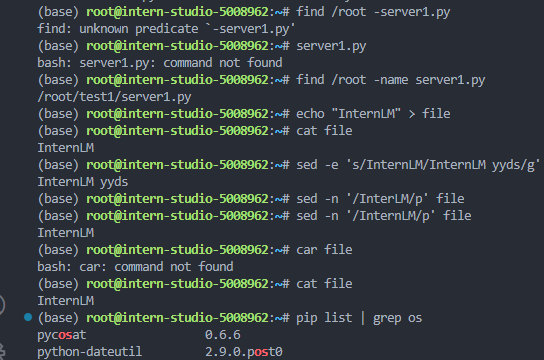The height and width of the screenshot is (360, 544).
Task: Click the 'bash: server1.py: command not found' line
Action: 160,63
